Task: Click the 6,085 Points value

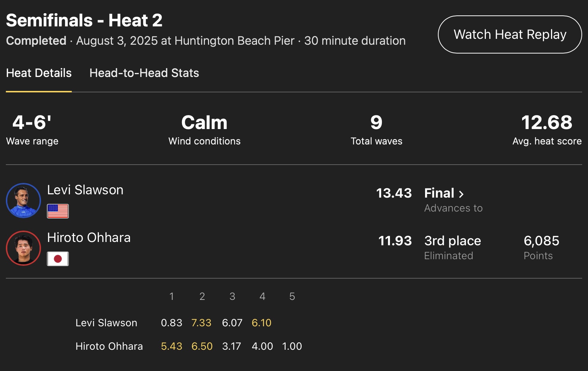Action: tap(542, 241)
